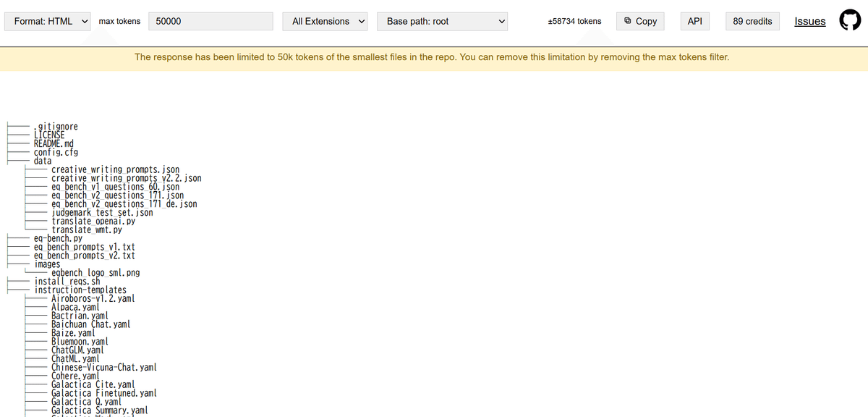Open the GitHub logo link
The width and height of the screenshot is (868, 417).
[851, 21]
